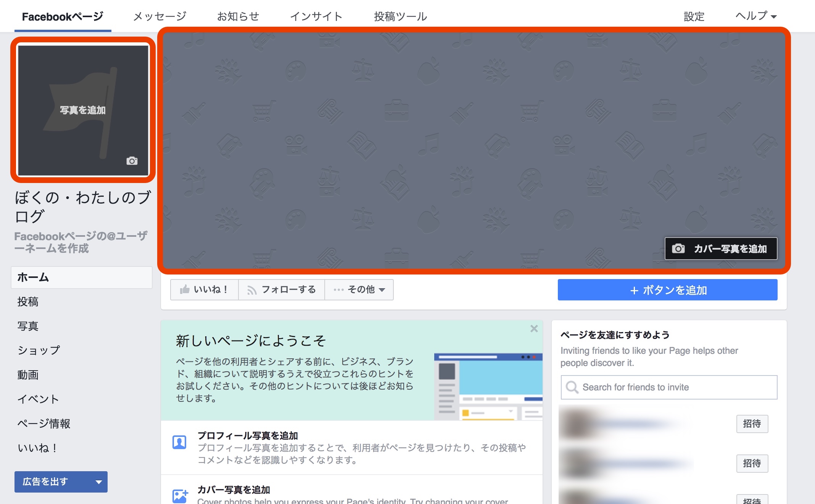The width and height of the screenshot is (815, 504).
Task: Click the 写真を追加 profile picture placeholder
Action: [x=83, y=110]
